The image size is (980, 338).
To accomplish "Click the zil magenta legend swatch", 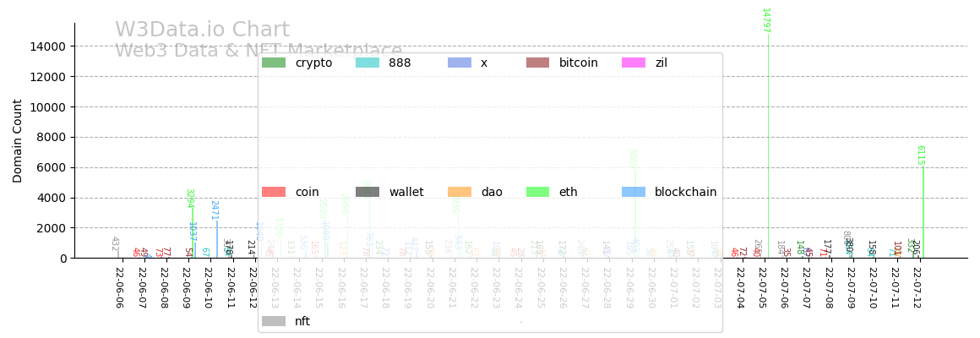I will 634,63.
